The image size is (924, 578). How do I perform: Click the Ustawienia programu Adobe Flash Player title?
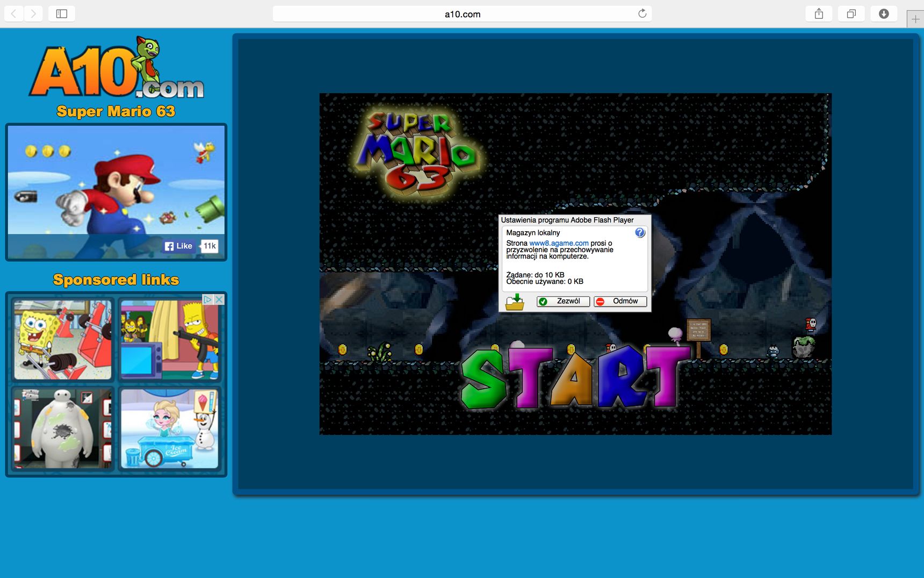[x=567, y=220]
